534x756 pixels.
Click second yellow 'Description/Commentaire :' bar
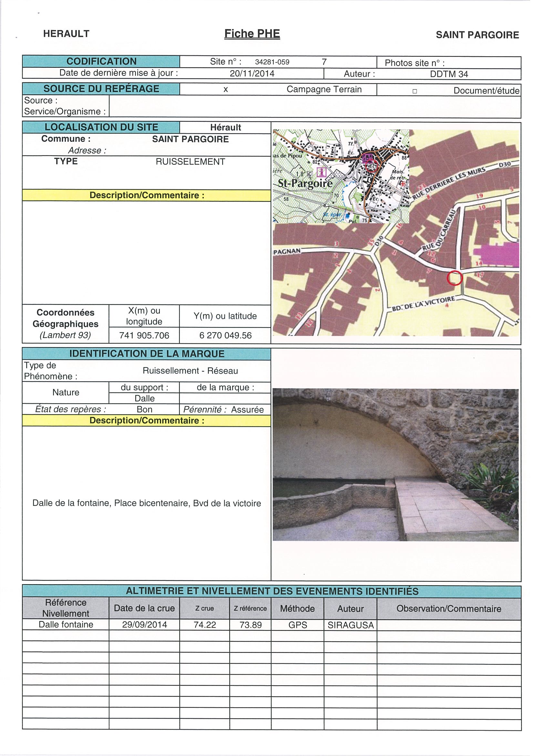click(147, 420)
